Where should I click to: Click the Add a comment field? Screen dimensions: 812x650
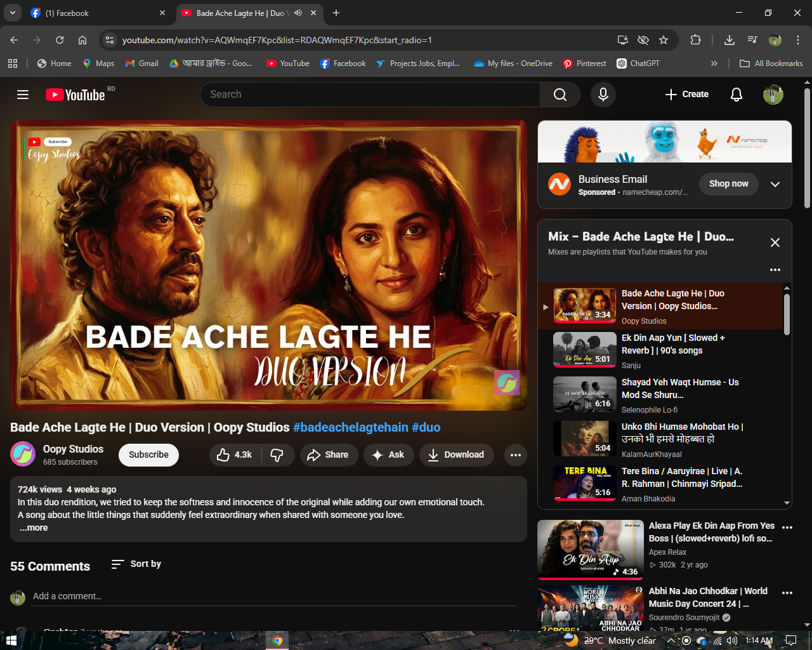click(275, 597)
